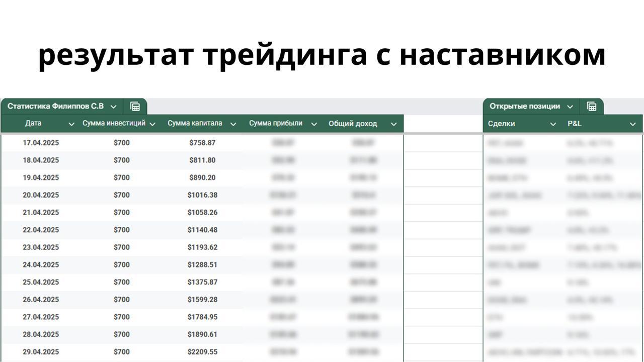
Task: Expand the Статистика Филиппов С.В dropdown arrow
Action: coord(114,107)
